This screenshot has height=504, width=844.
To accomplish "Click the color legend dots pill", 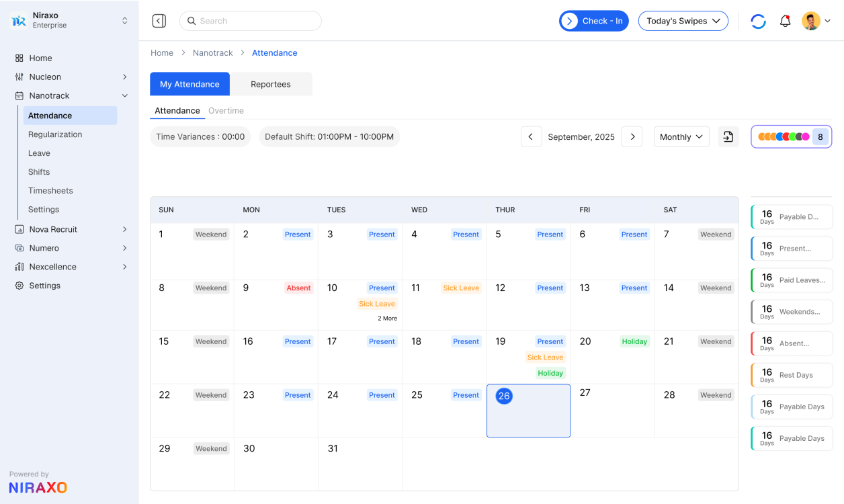I will 791,137.
